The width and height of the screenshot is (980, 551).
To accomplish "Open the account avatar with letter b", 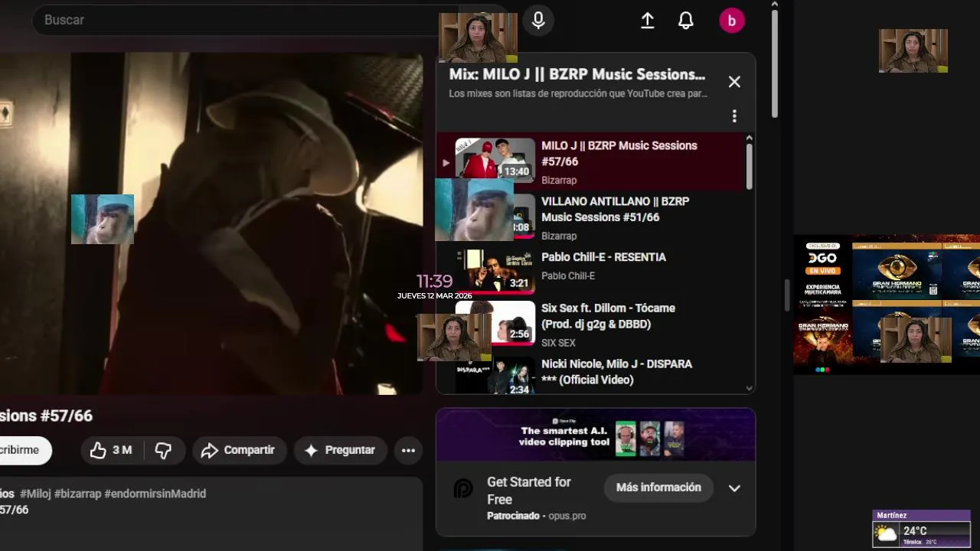I will 732,21.
